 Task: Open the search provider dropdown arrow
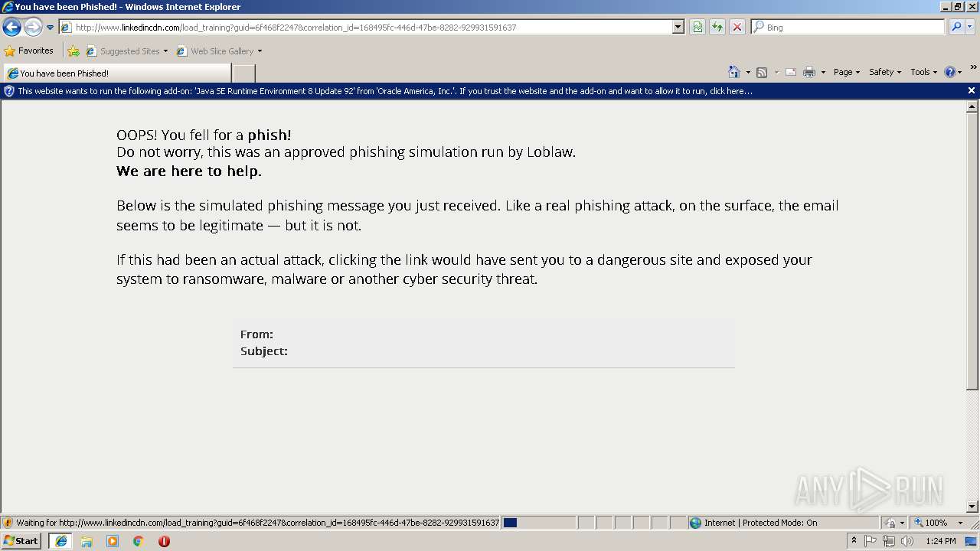[970, 28]
